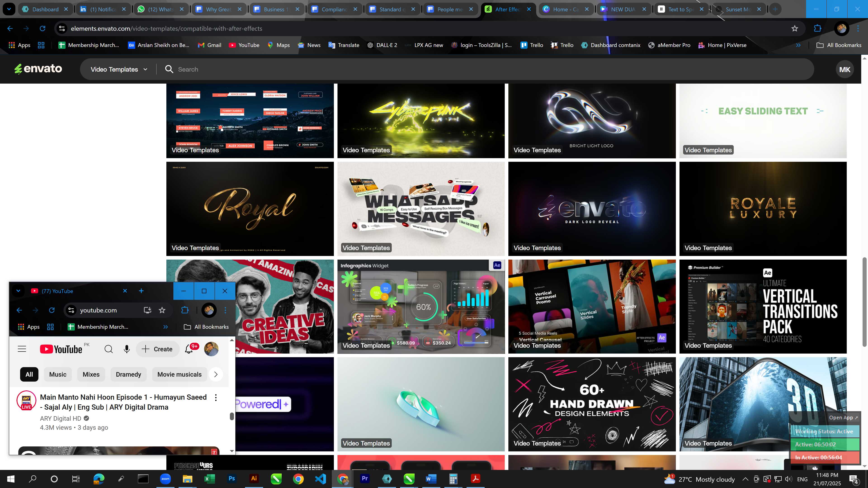Expand hidden bookmarks chevron in main window
868x488 pixels.
tap(798, 45)
